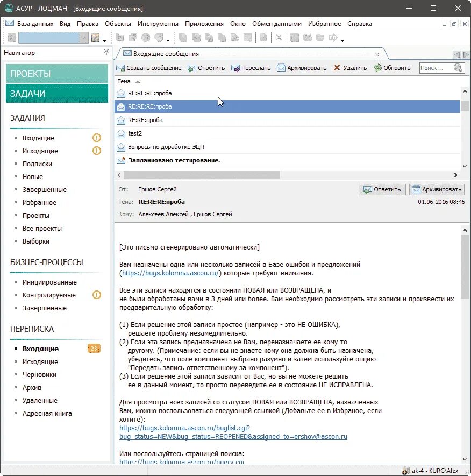Open the Инструменты menu
Image resolution: width=471 pixels, height=476 pixels.
tap(158, 24)
